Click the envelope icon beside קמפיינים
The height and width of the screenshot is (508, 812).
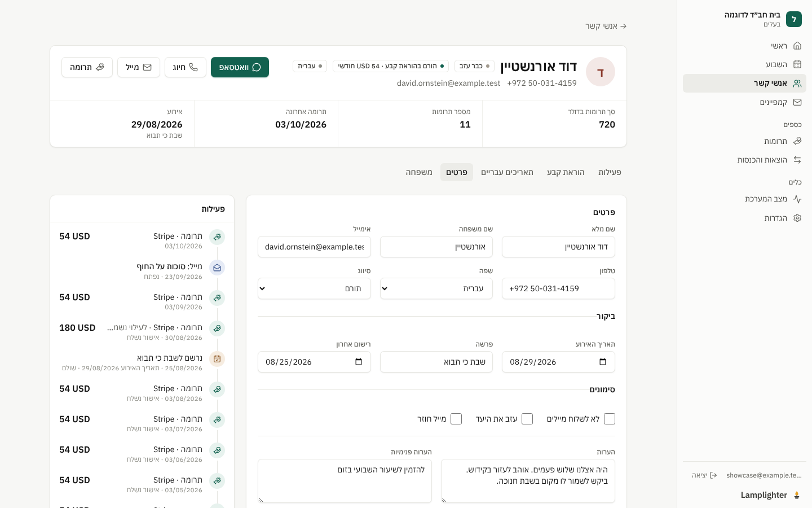pyautogui.click(x=797, y=102)
